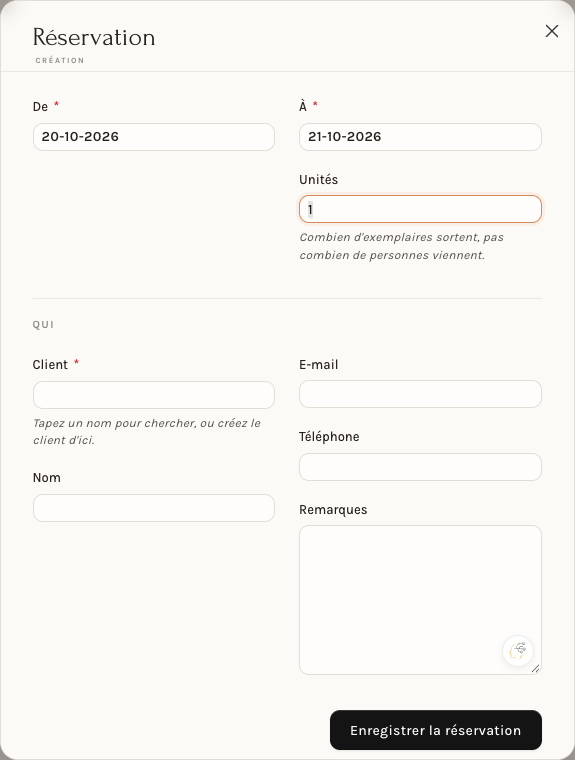575x760 pixels.
Task: Click the À field label
Action: 303,106
